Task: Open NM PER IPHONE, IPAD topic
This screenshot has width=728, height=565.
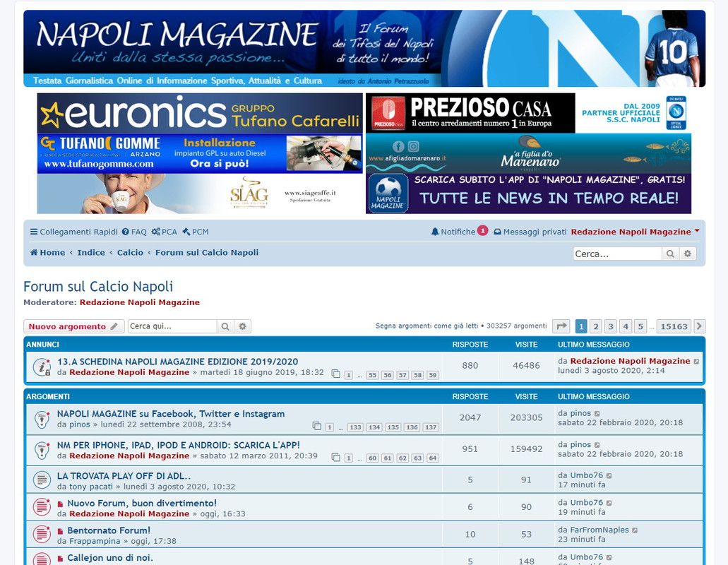Action: pyautogui.click(x=178, y=445)
